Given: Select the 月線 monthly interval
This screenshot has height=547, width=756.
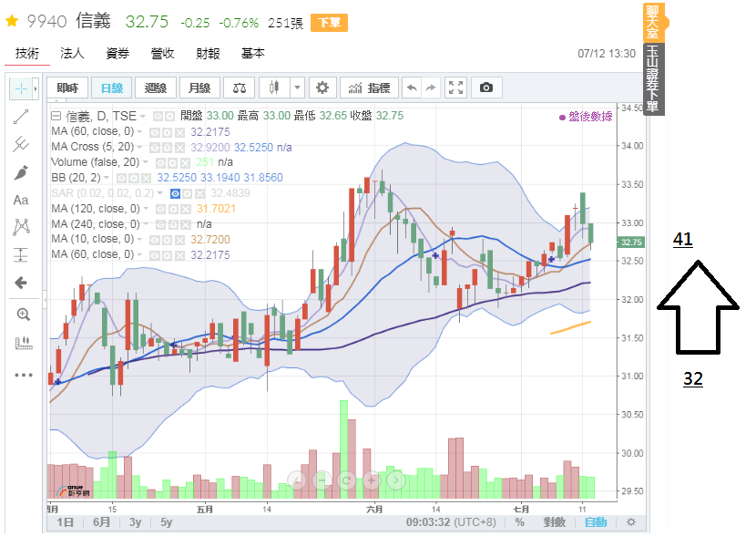Looking at the screenshot, I should click(x=199, y=88).
